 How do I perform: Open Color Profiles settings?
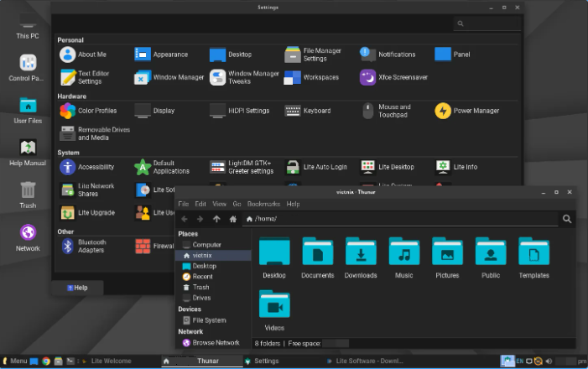pos(88,111)
